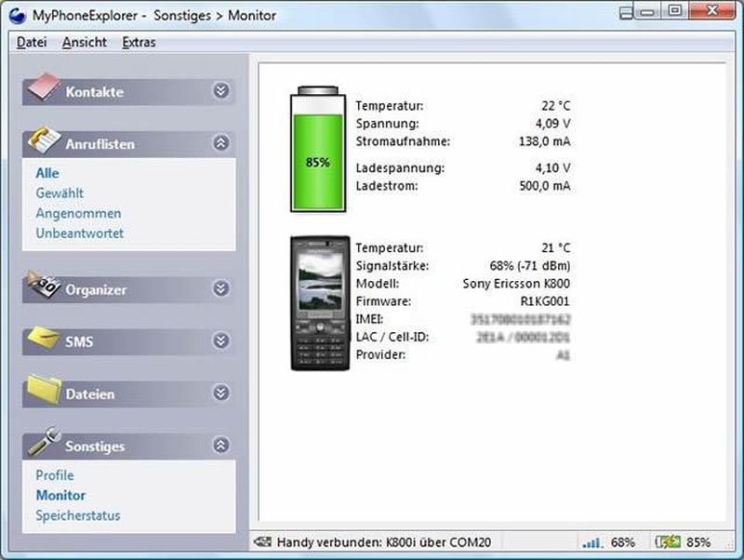Click the battery charge icon in status bar
Screen dimensions: 744x560
667,542
